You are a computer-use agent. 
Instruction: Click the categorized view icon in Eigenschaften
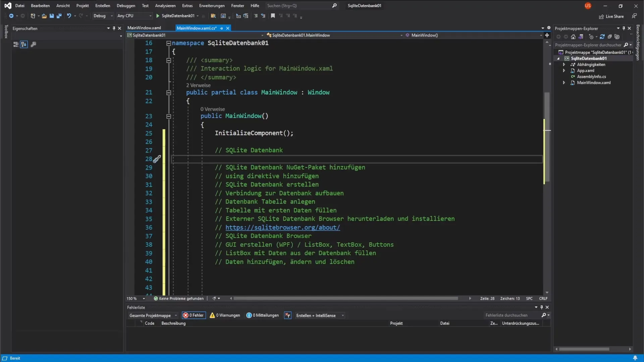[16, 44]
